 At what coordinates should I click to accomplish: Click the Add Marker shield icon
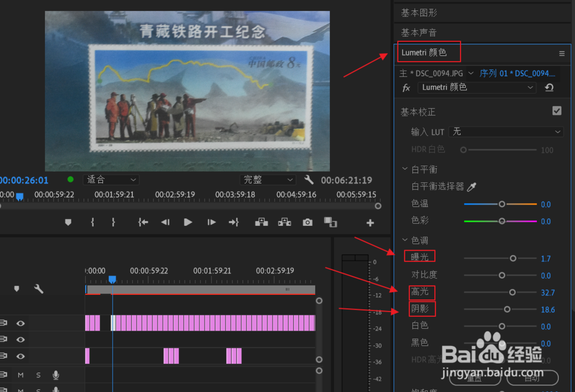[x=68, y=222]
